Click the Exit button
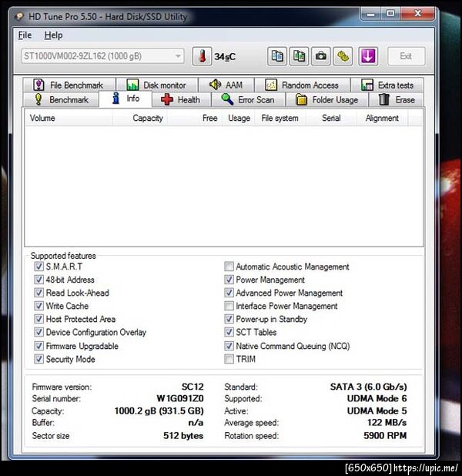The width and height of the screenshot is (462, 476). click(406, 56)
